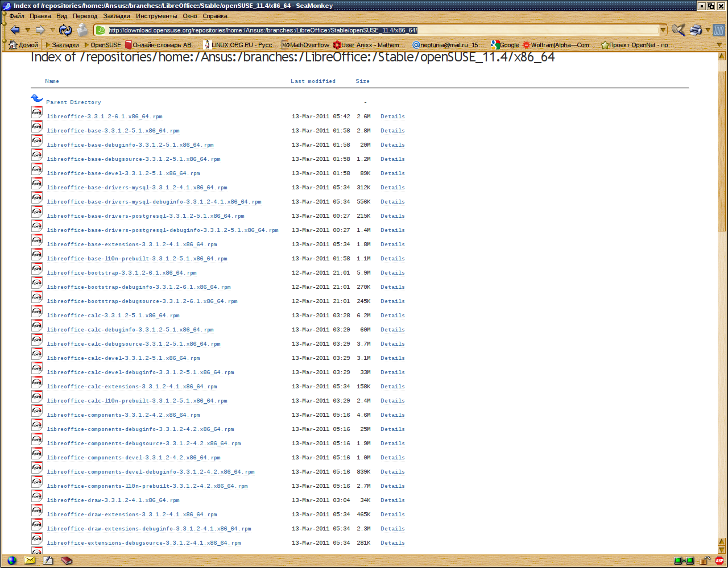Open libreoffice-calc-devel-3.3.1.2-5.1.x86_64.rpm link
The width and height of the screenshot is (728, 568).
pyautogui.click(x=123, y=358)
